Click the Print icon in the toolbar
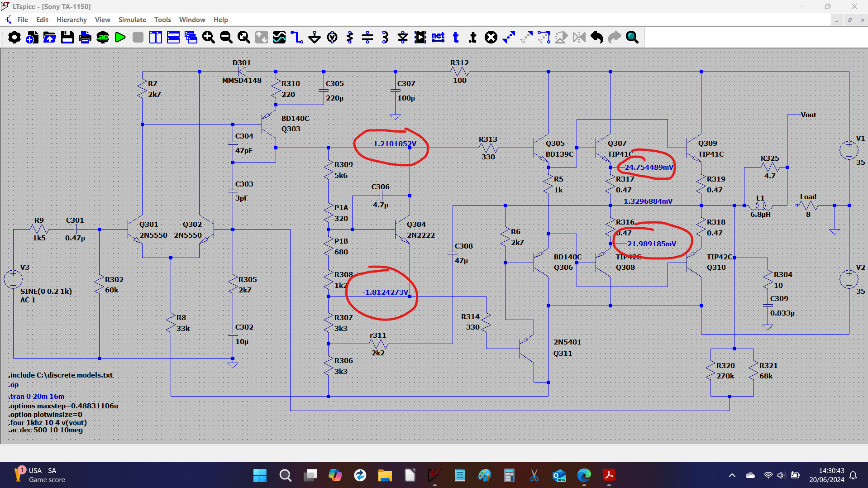 [85, 37]
